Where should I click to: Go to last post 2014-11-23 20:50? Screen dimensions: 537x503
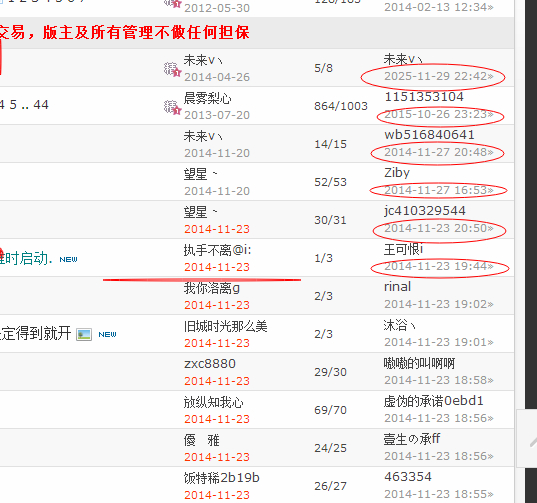click(x=439, y=228)
